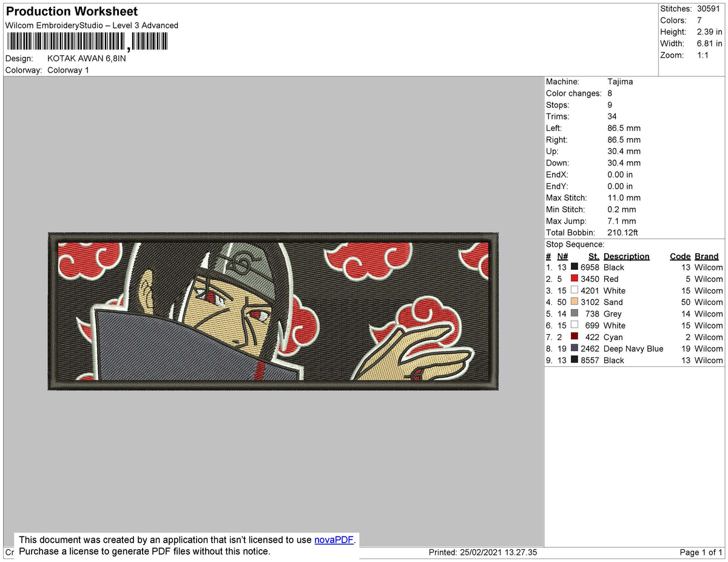Toggle the White 699 swatch checkbox

point(573,326)
